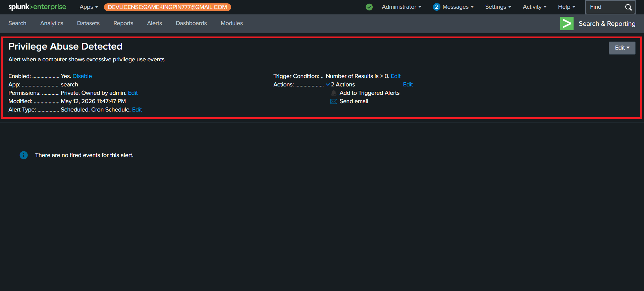Edit the Trigger Condition
The width and height of the screenshot is (644, 291).
point(396,76)
